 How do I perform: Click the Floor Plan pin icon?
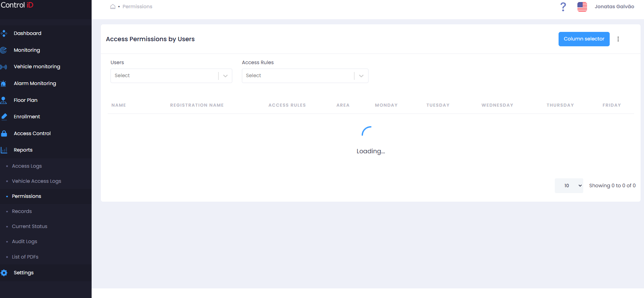coord(4,100)
